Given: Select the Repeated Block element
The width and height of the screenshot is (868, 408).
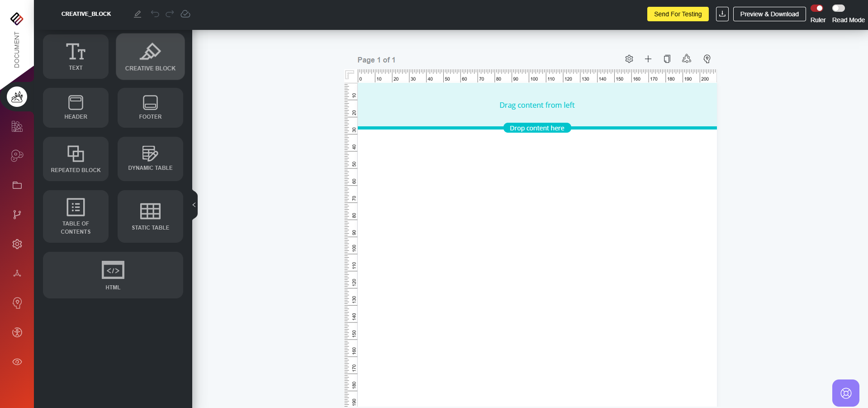Looking at the screenshot, I should (76, 159).
